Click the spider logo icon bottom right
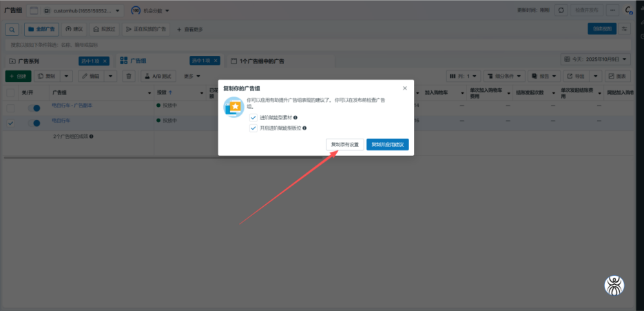Screen dimensions: 644x311 point(614,285)
